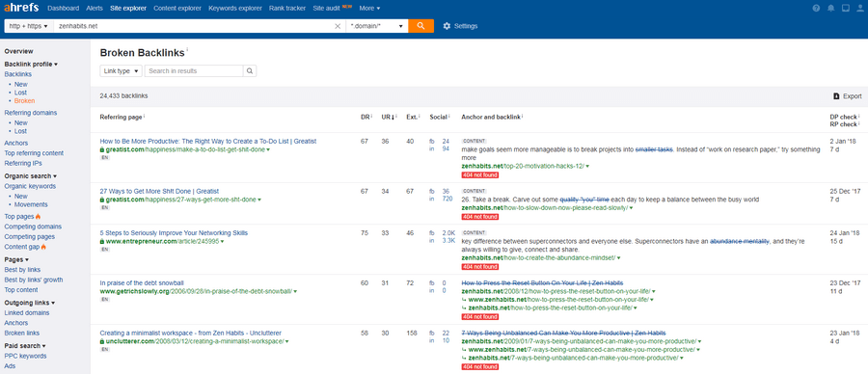The width and height of the screenshot is (868, 374).
Task: Open the http + https protocol dropdown
Action: [29, 26]
